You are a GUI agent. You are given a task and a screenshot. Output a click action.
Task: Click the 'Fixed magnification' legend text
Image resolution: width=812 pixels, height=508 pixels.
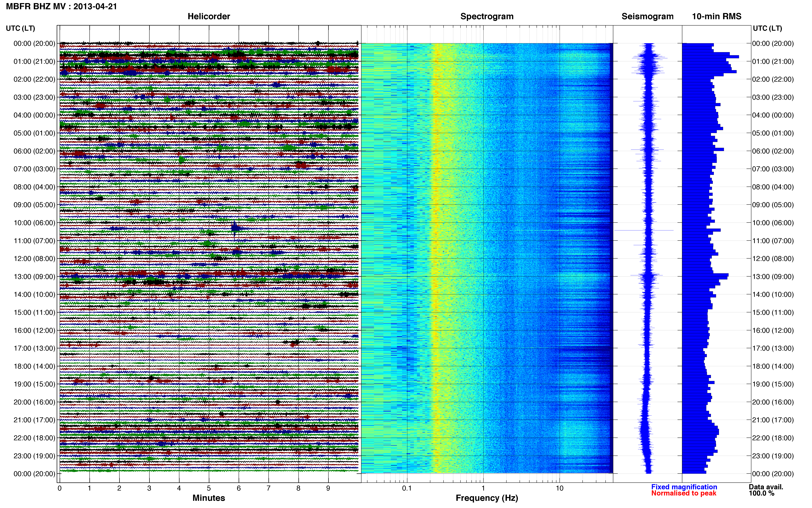point(684,487)
